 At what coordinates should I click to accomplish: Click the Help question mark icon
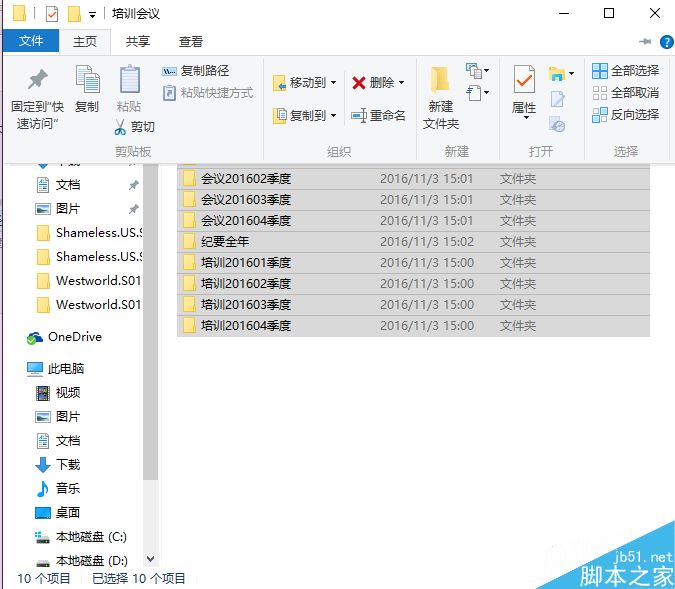pyautogui.click(x=666, y=42)
